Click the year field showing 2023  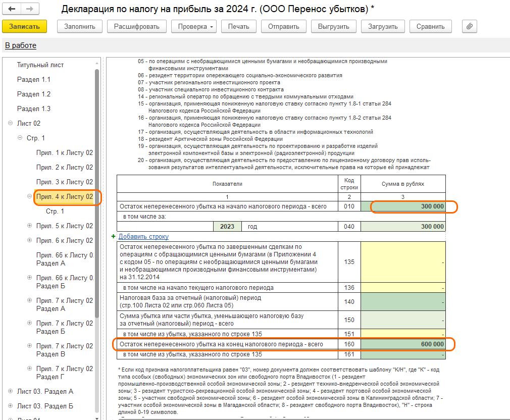pyautogui.click(x=227, y=227)
